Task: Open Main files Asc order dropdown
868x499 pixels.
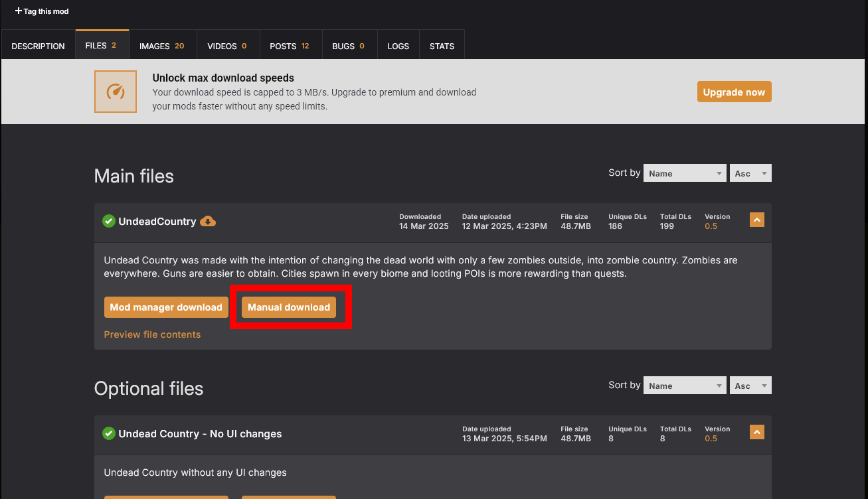Action: (750, 173)
